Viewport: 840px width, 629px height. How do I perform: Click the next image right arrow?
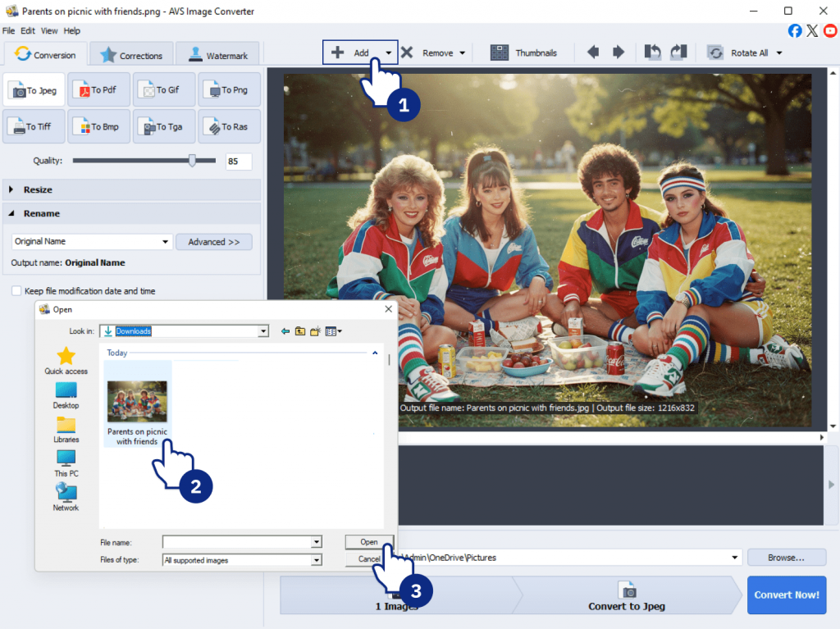(x=619, y=52)
